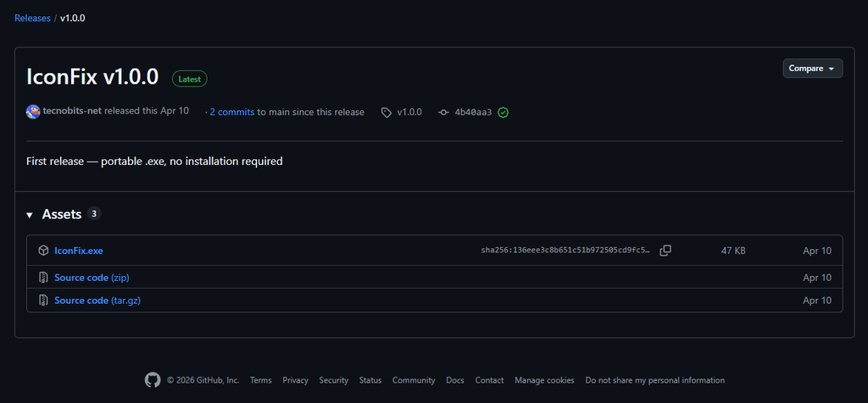Open the Security footer link
Screen dimensions: 868x403
click(x=334, y=380)
